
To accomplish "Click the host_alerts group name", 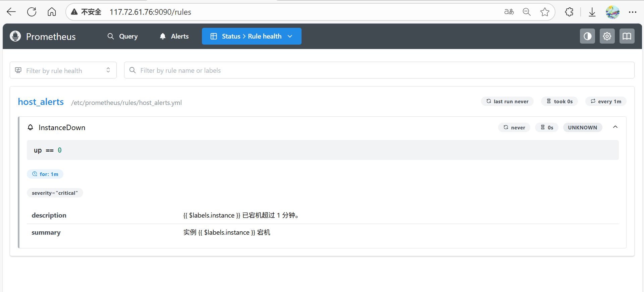I will tap(41, 102).
